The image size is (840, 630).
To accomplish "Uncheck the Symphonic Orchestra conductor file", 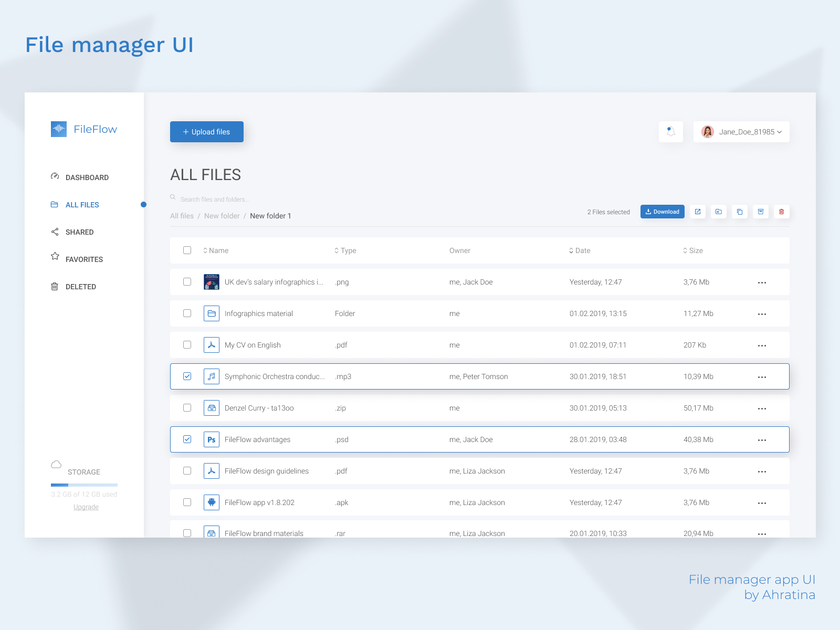I will click(187, 376).
